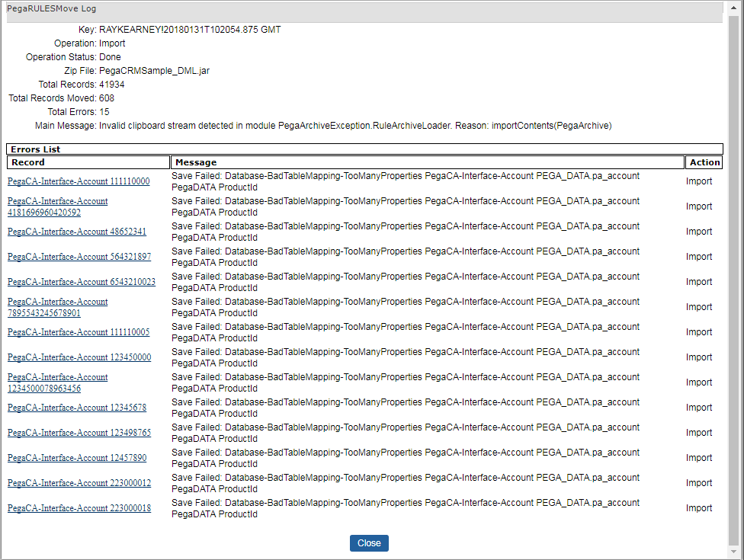Click Import action for record 564321897
The height and width of the screenshot is (560, 744).
[x=699, y=257]
